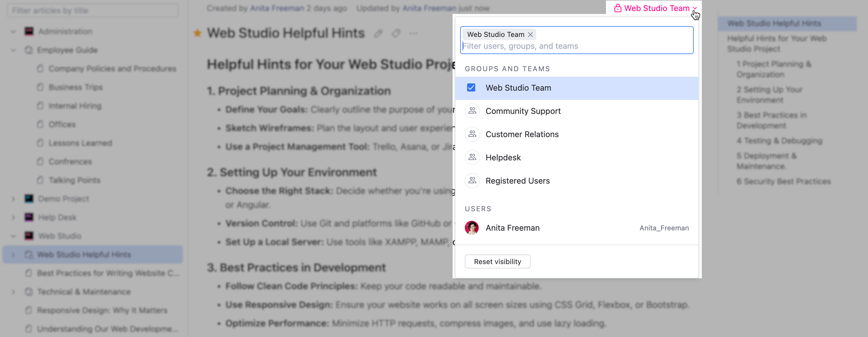The width and height of the screenshot is (868, 337).
Task: Click Anita Freeman's profile avatar
Action: pyautogui.click(x=472, y=228)
